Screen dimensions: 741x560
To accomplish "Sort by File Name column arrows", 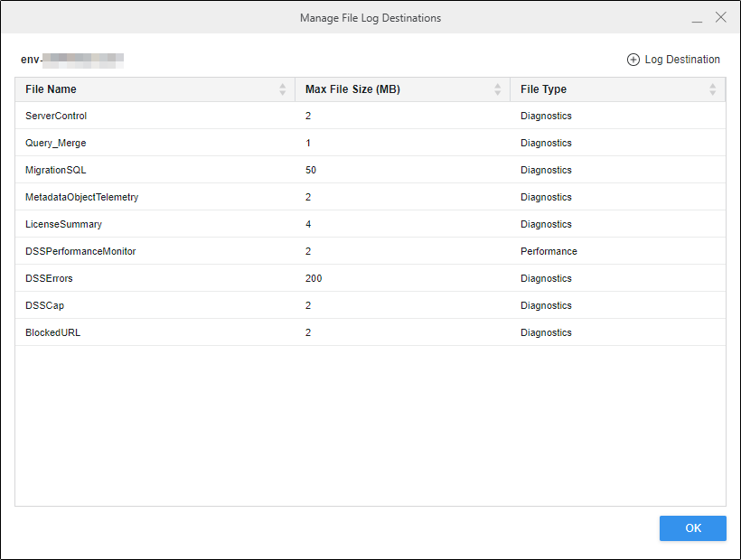I will [283, 89].
